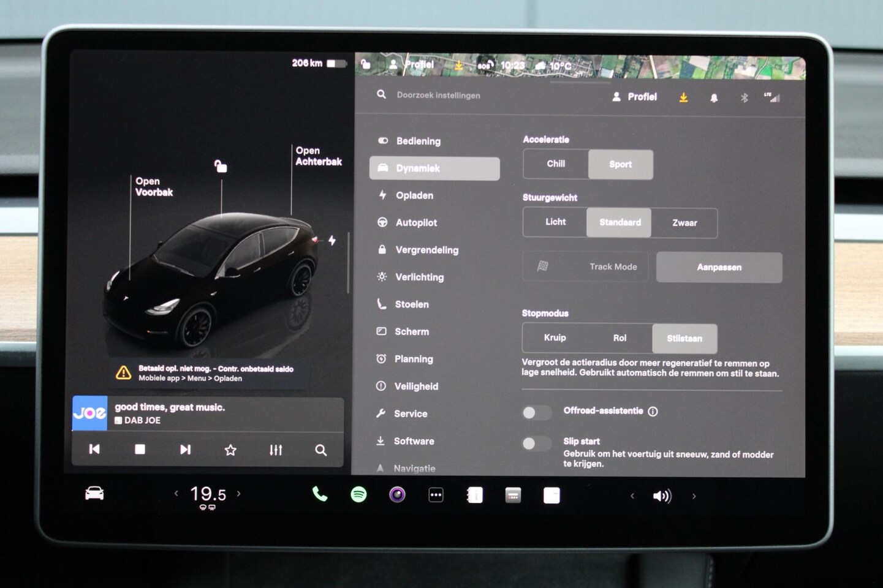This screenshot has width=883, height=588.
Task: Go to the Opladen settings section
Action: 414,195
